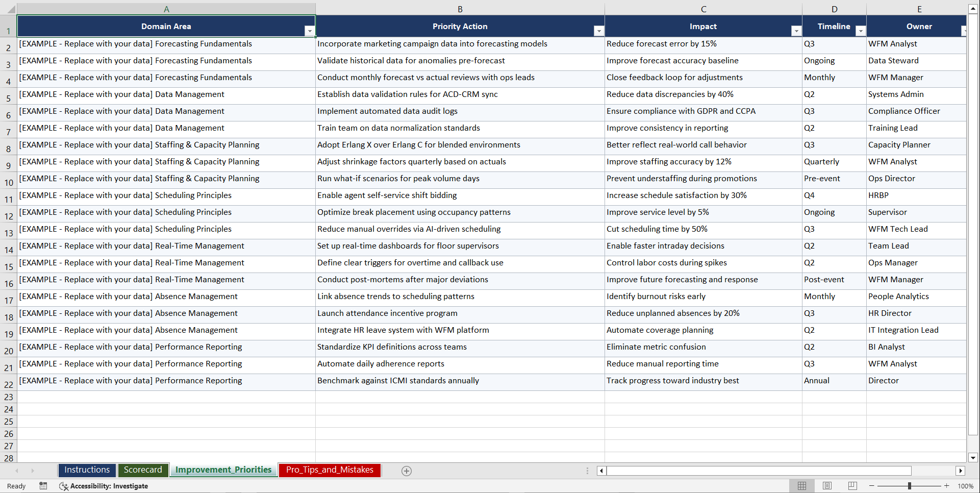Switch to the Instructions sheet tab
This screenshot has width=980, height=493.
[87, 470]
